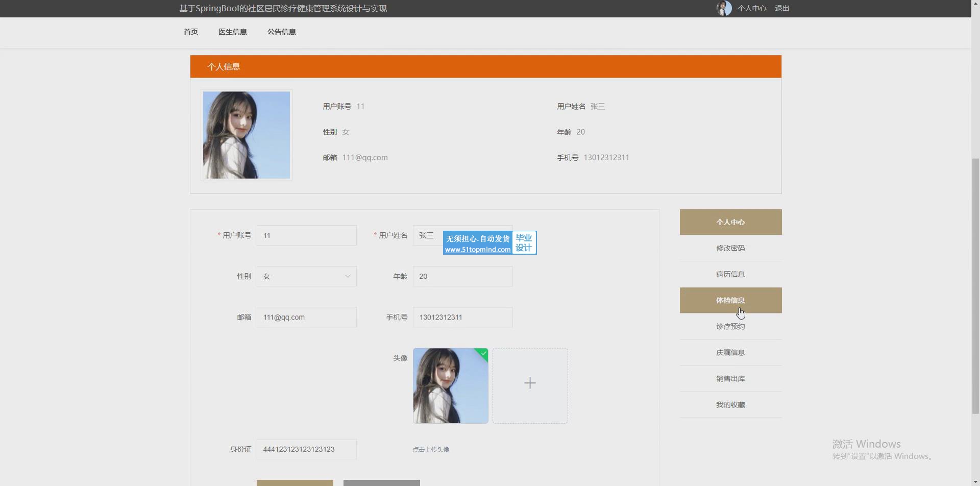Go to 首页 navigation item
This screenshot has height=486, width=980.
pyautogui.click(x=191, y=32)
